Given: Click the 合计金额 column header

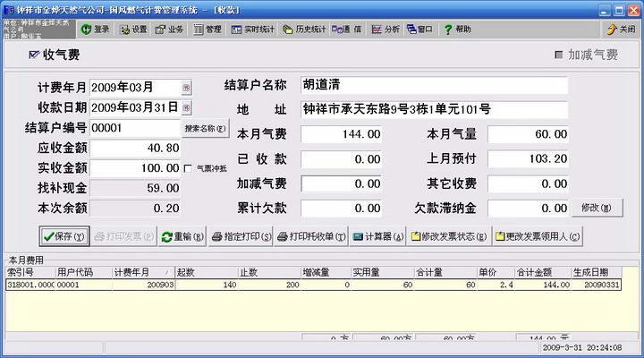Looking at the screenshot, I should [x=543, y=272].
